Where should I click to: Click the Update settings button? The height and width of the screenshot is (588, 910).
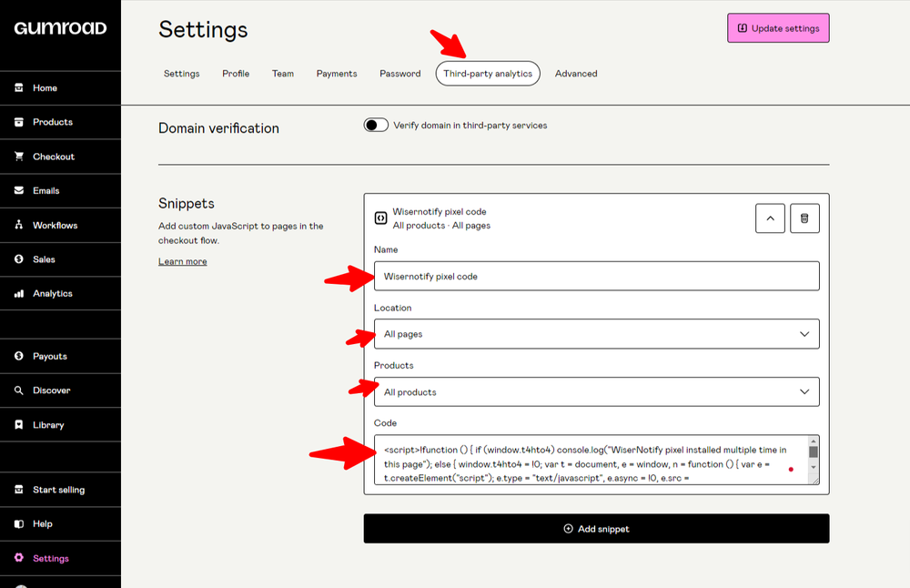pyautogui.click(x=778, y=28)
